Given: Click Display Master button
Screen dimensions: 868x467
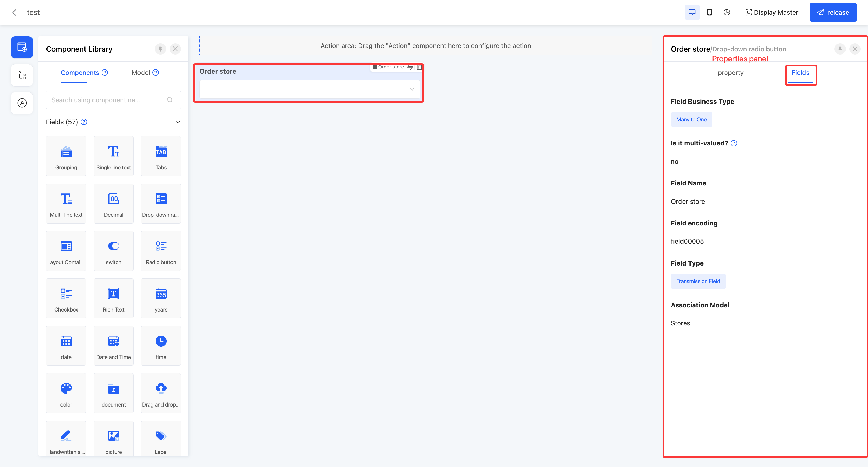Looking at the screenshot, I should tap(772, 12).
